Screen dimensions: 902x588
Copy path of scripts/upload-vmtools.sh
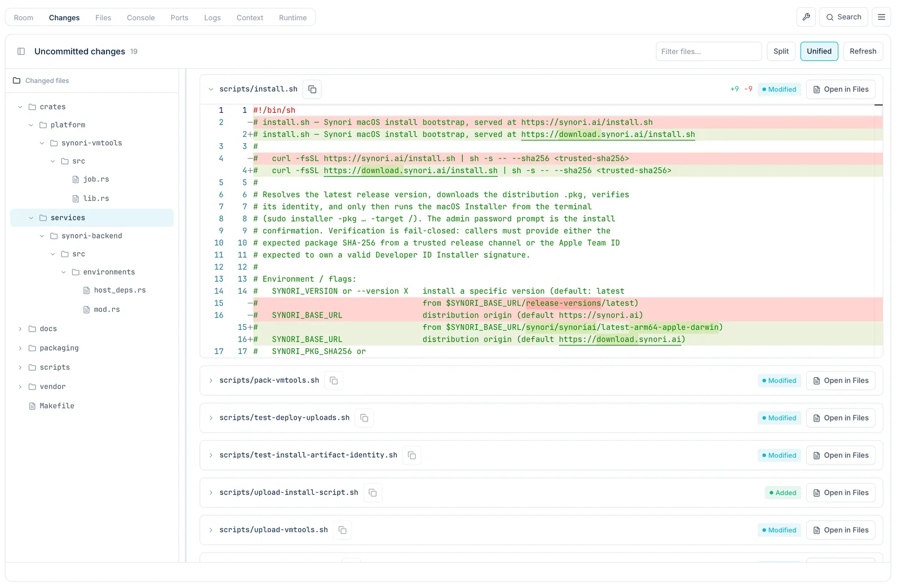coord(342,530)
